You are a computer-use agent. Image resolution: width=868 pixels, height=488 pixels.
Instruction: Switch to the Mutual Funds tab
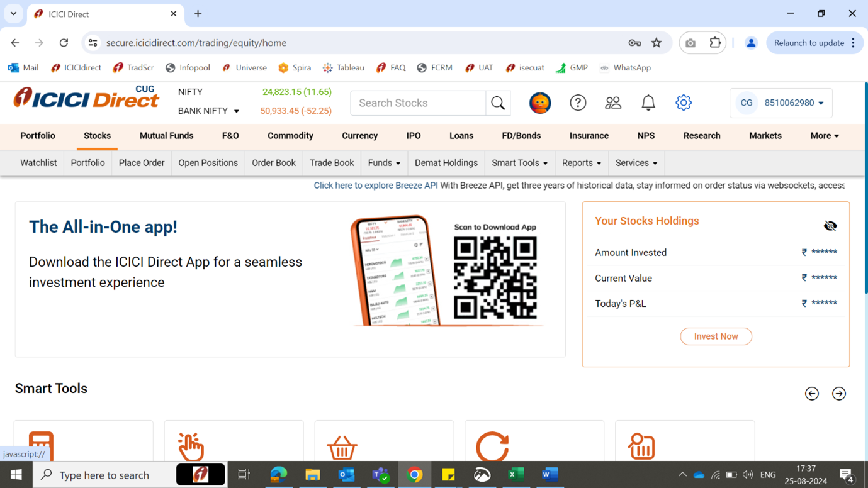coord(166,136)
